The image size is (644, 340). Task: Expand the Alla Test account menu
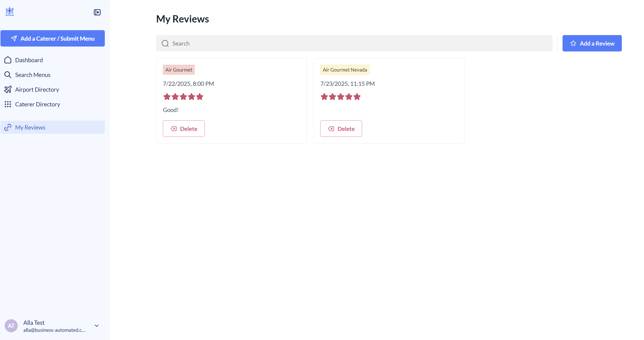point(96,326)
